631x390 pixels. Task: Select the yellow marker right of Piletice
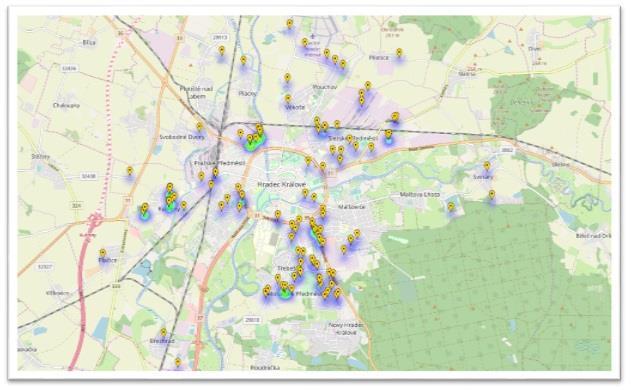tap(399, 53)
